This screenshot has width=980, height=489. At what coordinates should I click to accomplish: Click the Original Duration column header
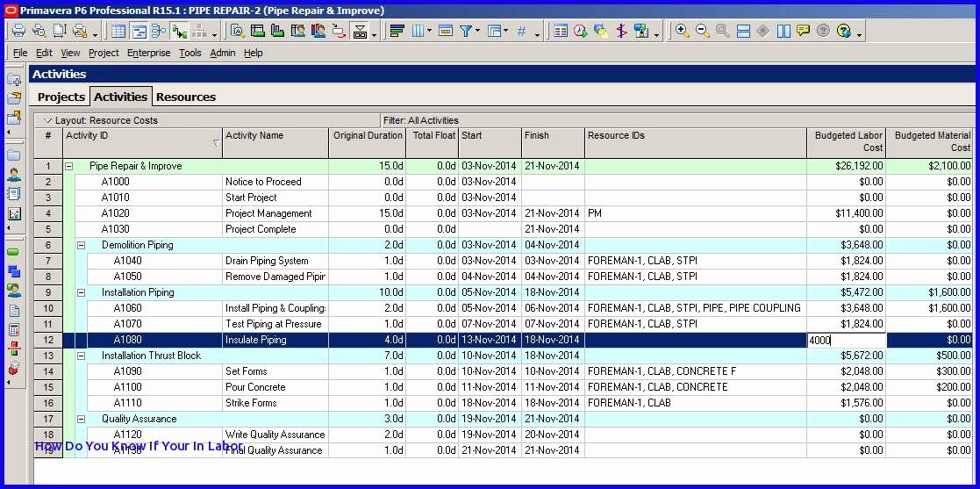(368, 136)
